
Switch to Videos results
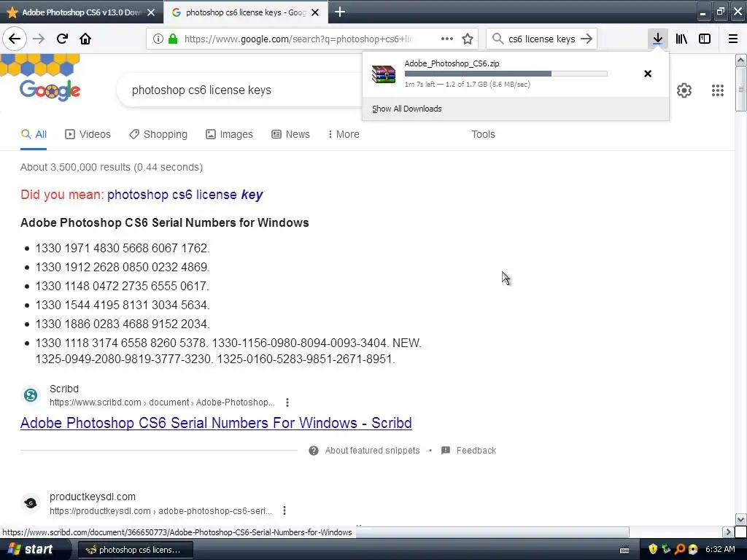click(88, 134)
